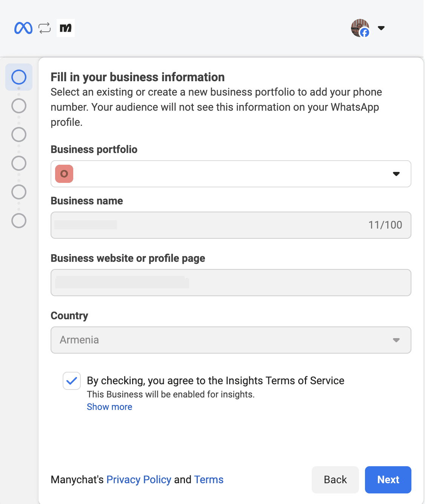Screen dimensions: 425x504
Task: Click the two-arrow exchange icon
Action: click(x=45, y=28)
